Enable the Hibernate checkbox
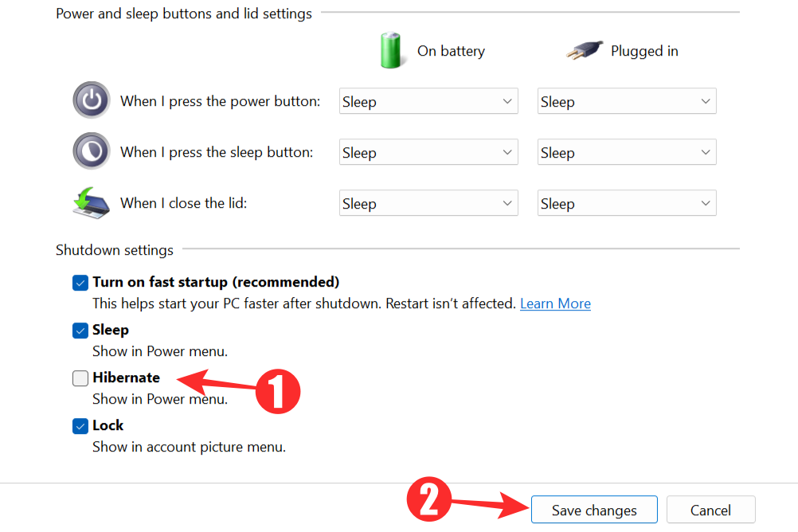 click(x=80, y=377)
